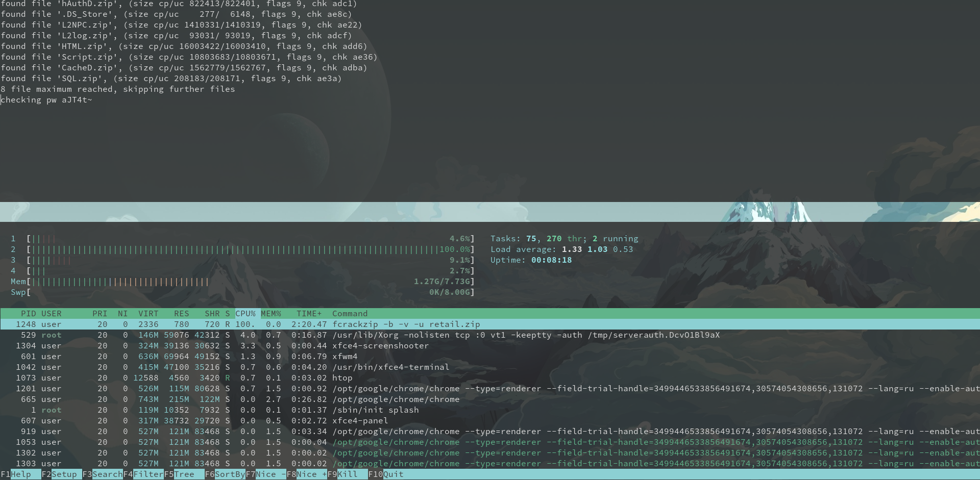
Task: Sort by the SHR column header
Action: (212, 314)
